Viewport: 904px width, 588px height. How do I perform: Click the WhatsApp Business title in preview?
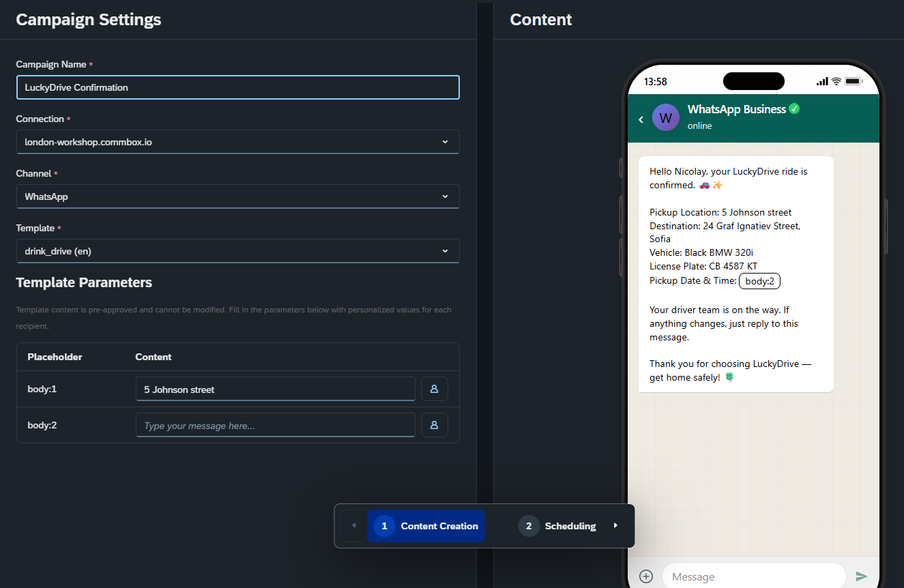pyautogui.click(x=737, y=109)
